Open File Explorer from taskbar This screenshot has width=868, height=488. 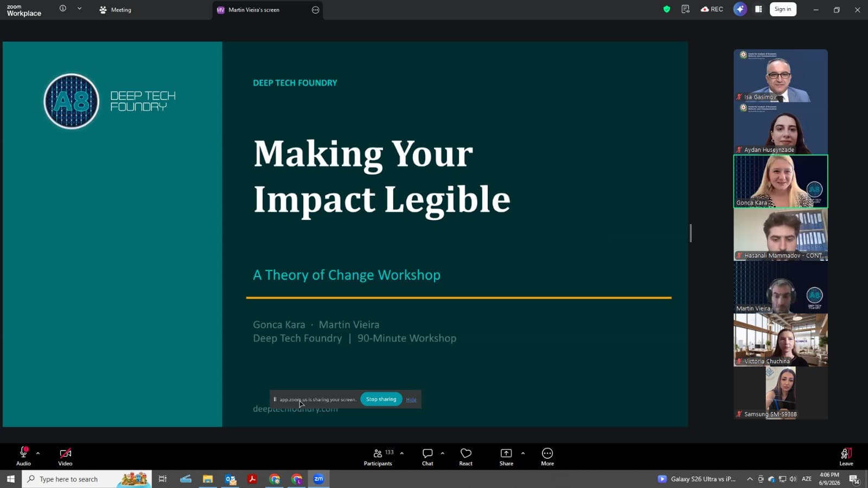click(208, 479)
